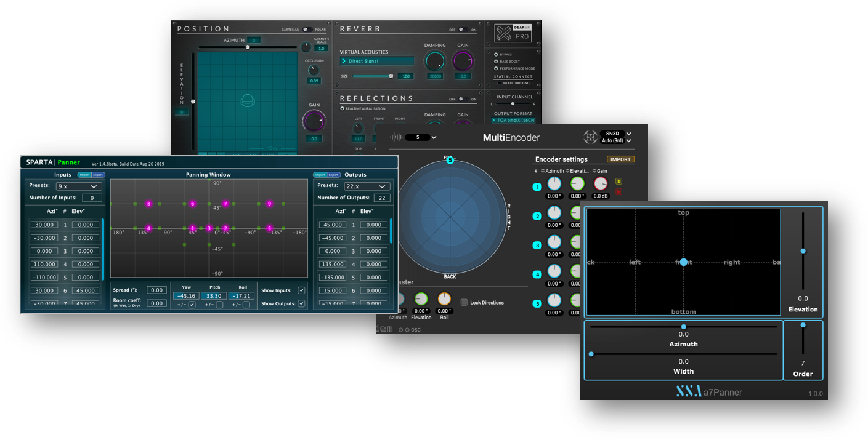This screenshot has height=440, width=868.
Task: Toggle the Reverb Off/On switch
Action: coord(461,30)
